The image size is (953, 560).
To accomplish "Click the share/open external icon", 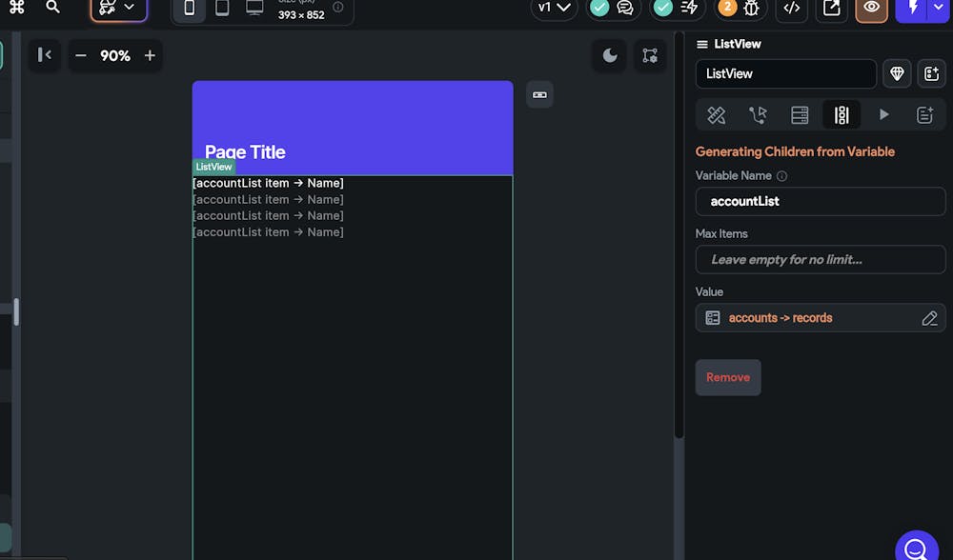I will [831, 8].
